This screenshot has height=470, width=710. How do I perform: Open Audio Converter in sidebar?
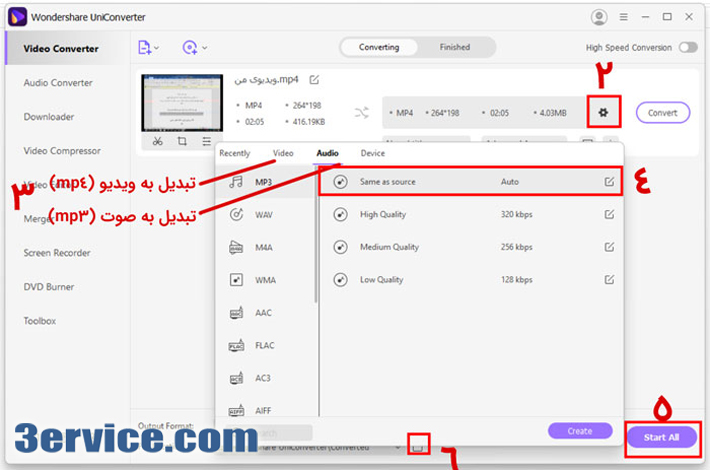coord(58,83)
